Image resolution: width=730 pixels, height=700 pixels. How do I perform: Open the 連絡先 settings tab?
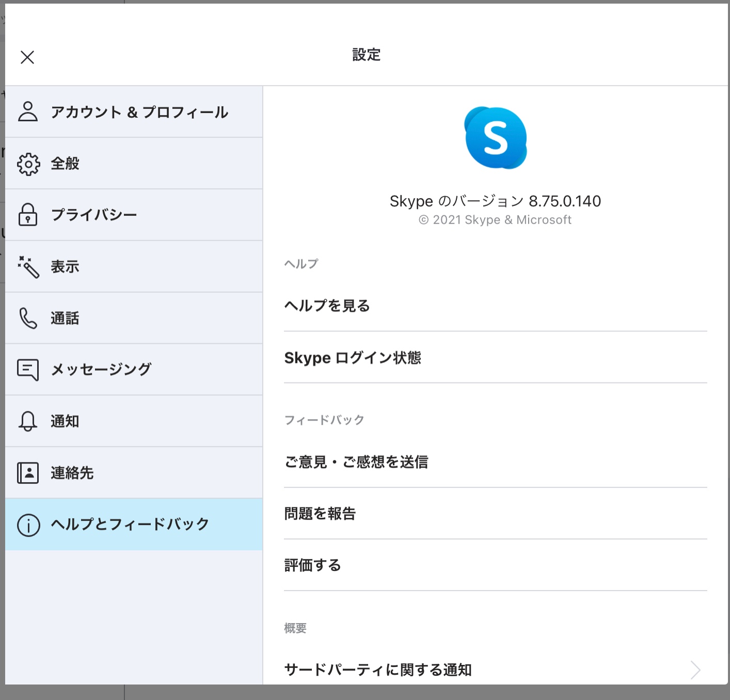coord(134,473)
